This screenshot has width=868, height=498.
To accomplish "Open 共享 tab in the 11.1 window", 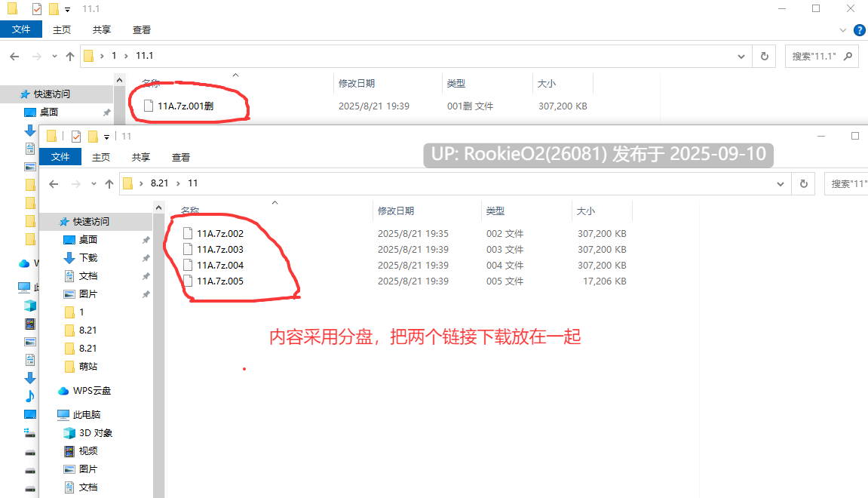I will (101, 30).
